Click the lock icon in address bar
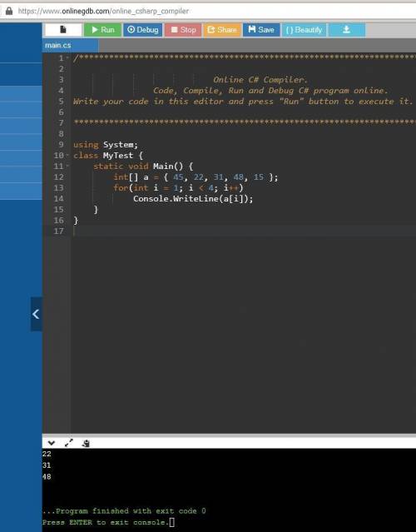The image size is (416, 532). 9,11
